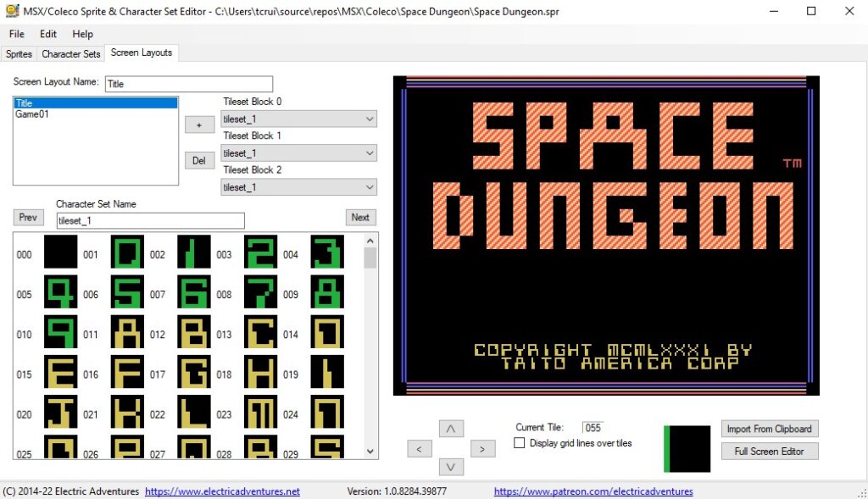Move the screen up with the ^ arrow button
This screenshot has width=868, height=499.
(451, 429)
